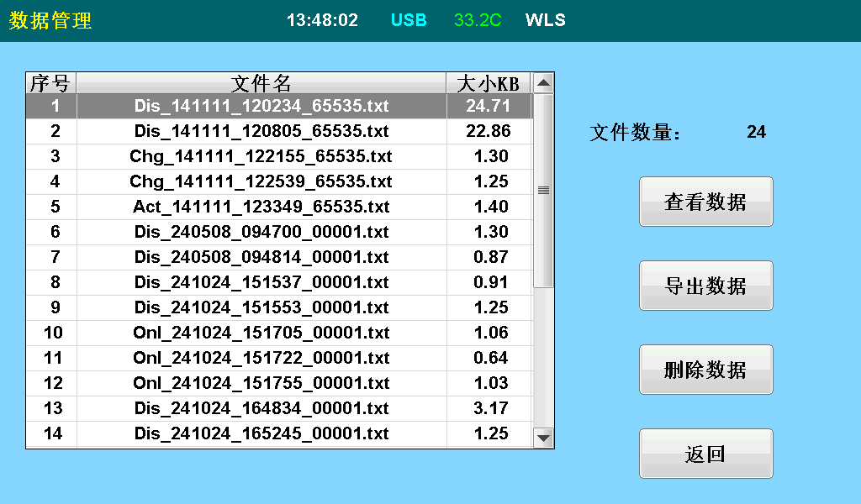861x504 pixels.
Task: Click the USB status indicator
Action: click(409, 20)
